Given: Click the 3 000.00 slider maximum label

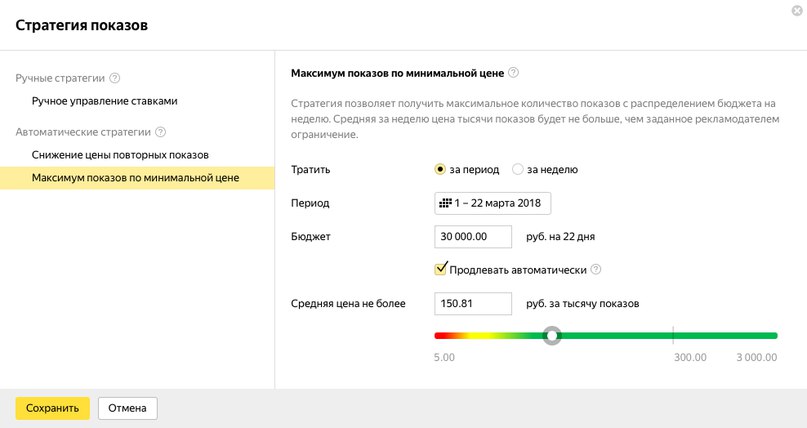Looking at the screenshot, I should (x=757, y=358).
